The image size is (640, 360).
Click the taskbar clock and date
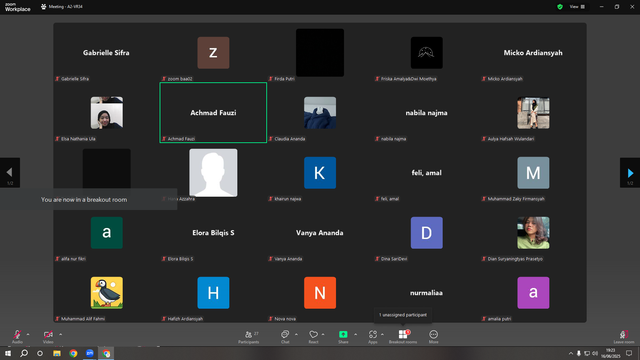610,353
